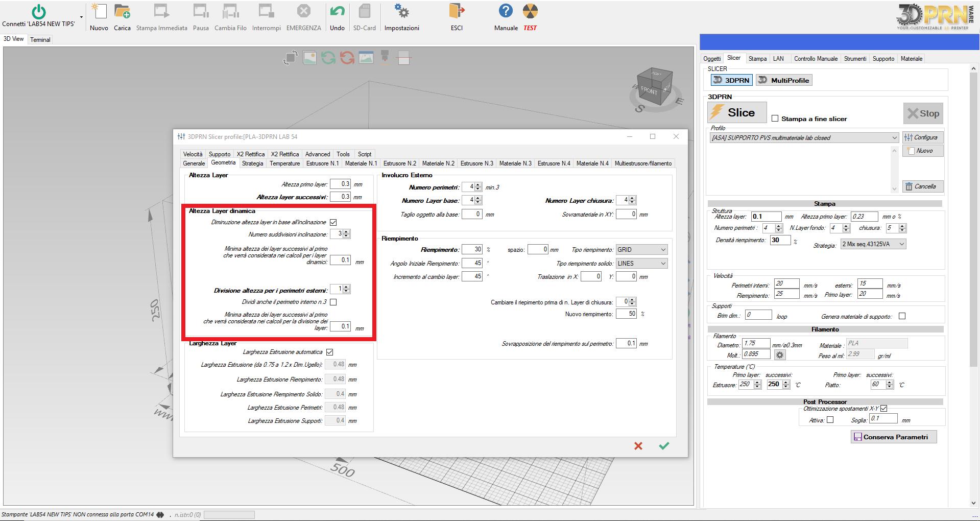Click the gear icon beside Molt. field

coord(780,354)
